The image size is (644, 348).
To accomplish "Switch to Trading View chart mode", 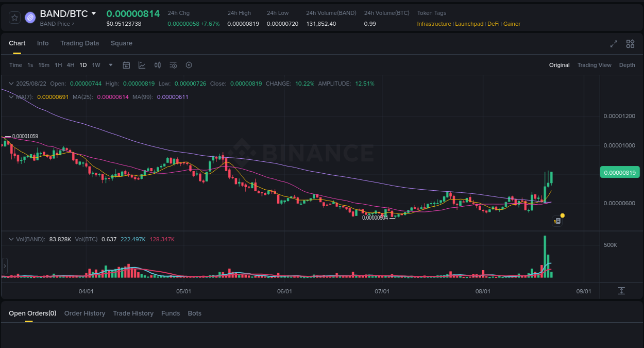I will click(594, 65).
